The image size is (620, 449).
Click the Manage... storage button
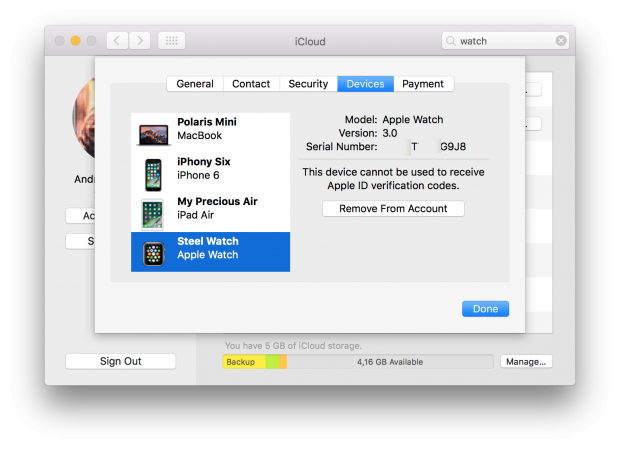[526, 362]
